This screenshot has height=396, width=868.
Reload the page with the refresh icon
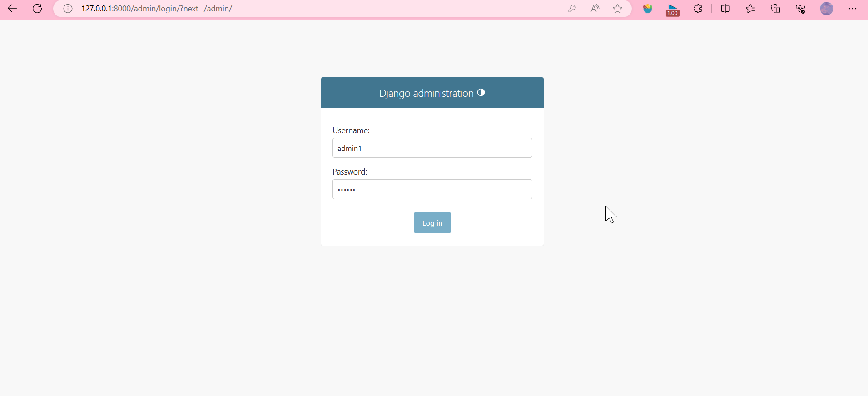pos(37,9)
